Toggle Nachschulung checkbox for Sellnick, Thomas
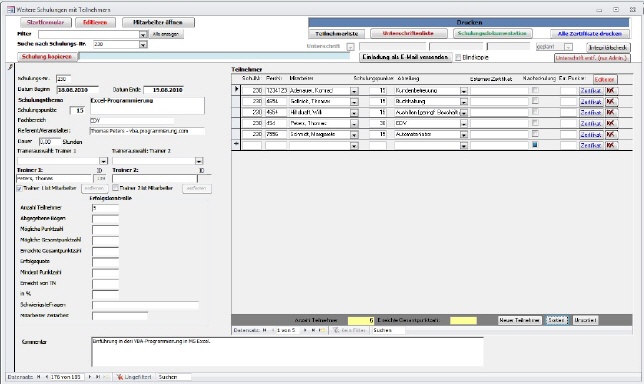 pos(535,101)
